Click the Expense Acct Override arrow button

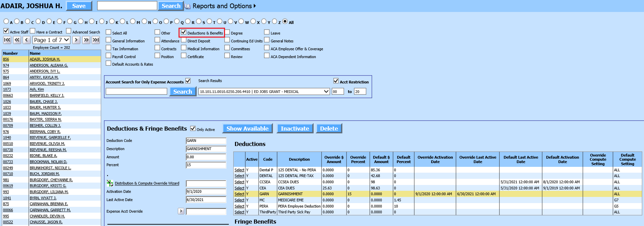pyautogui.click(x=181, y=211)
